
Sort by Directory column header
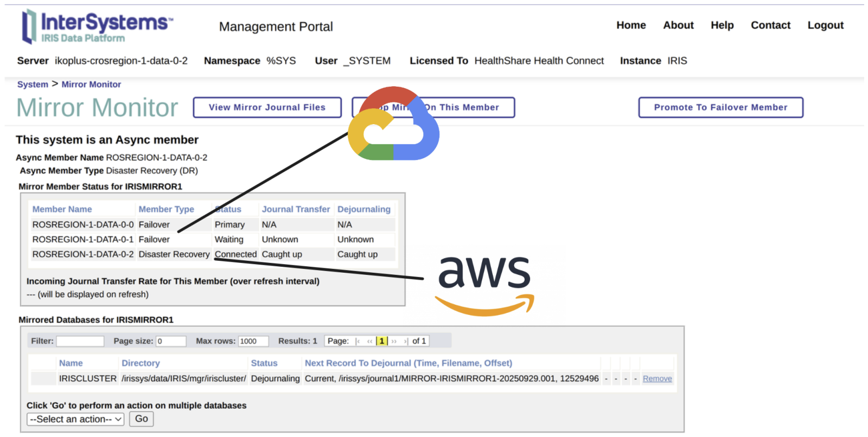tap(141, 363)
